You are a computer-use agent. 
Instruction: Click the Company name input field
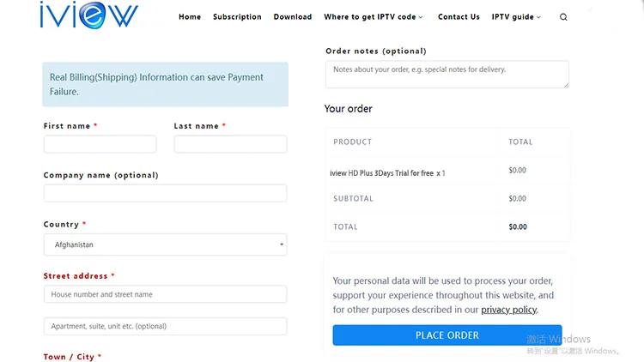pos(165,193)
